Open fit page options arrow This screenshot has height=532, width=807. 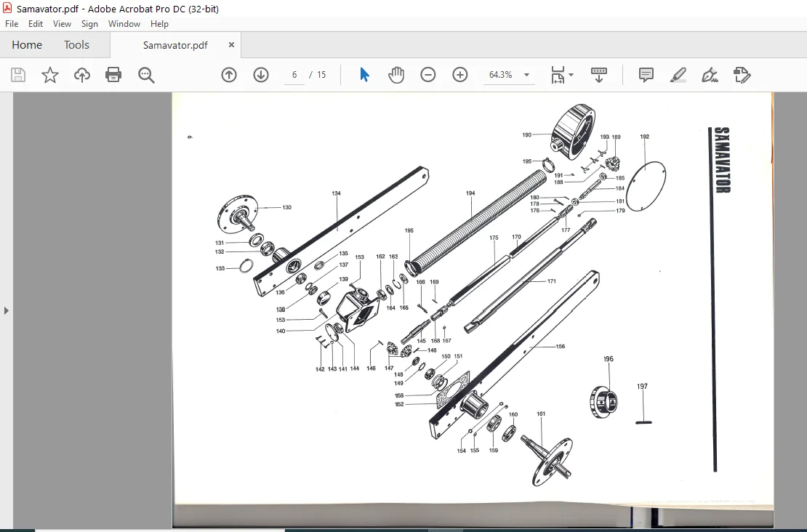[x=571, y=75]
